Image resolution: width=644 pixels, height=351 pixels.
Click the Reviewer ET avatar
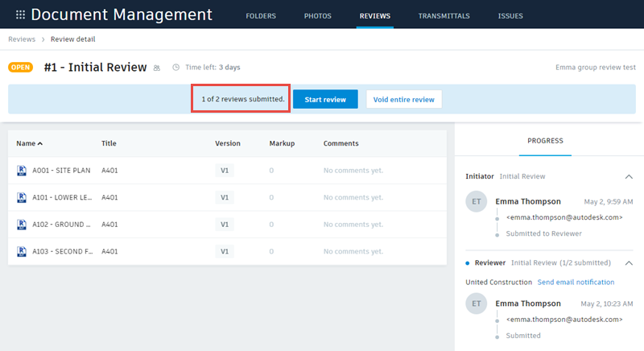click(x=477, y=305)
